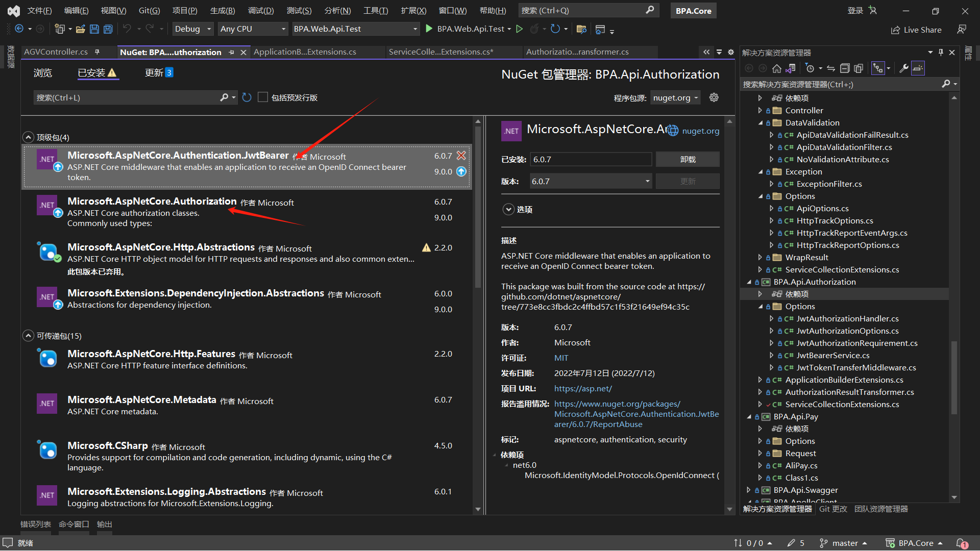Click the Save All toolbar icon
This screenshot has height=551, width=980.
coord(108,29)
